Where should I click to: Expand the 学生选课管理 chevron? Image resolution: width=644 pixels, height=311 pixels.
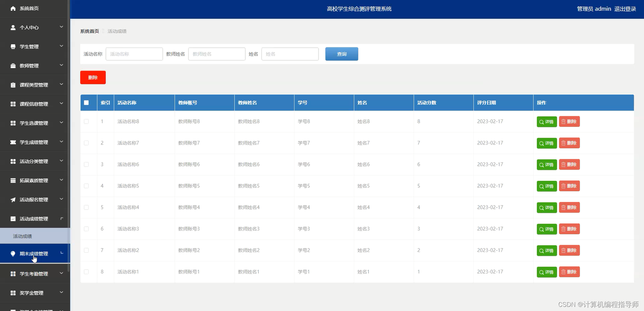point(61,122)
